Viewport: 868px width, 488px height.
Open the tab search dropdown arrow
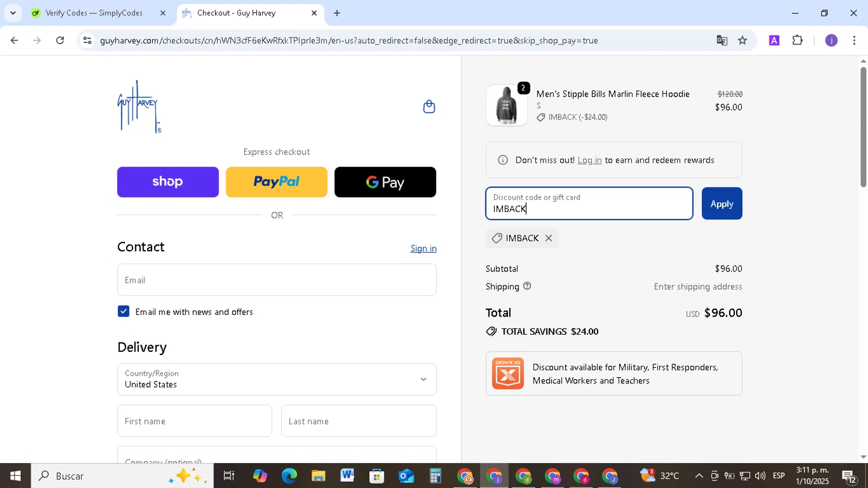(x=13, y=13)
